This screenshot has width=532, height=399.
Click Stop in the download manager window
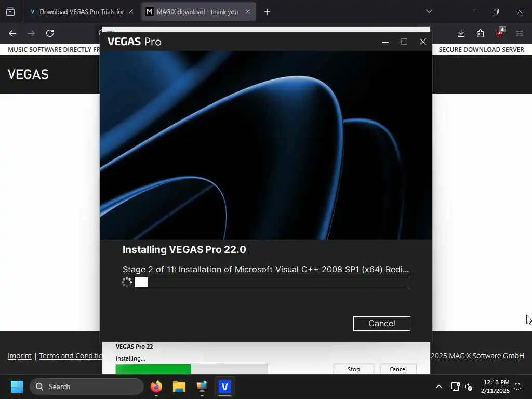[353, 369]
